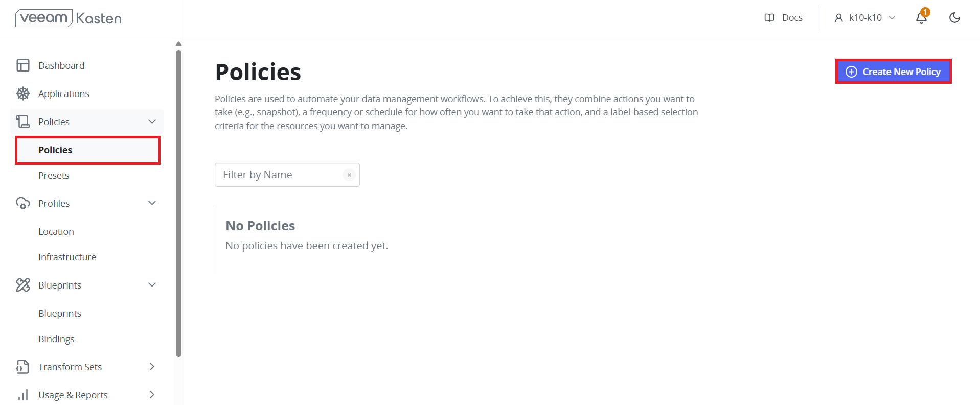
Task: Click the Usage & Reports chart icon
Action: tap(23, 395)
